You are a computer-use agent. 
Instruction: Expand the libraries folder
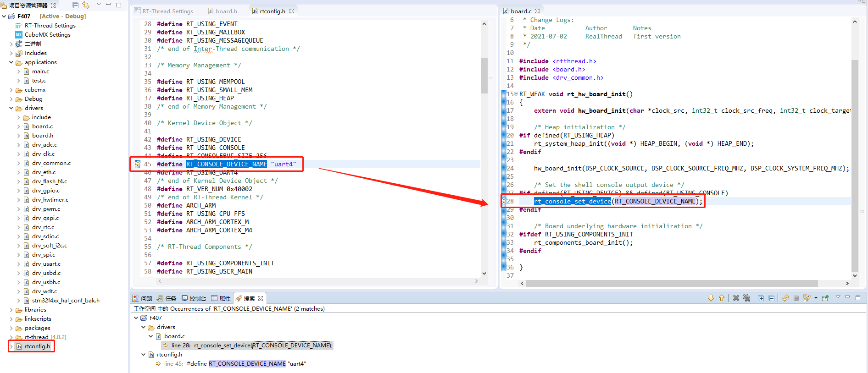pyautogui.click(x=11, y=309)
